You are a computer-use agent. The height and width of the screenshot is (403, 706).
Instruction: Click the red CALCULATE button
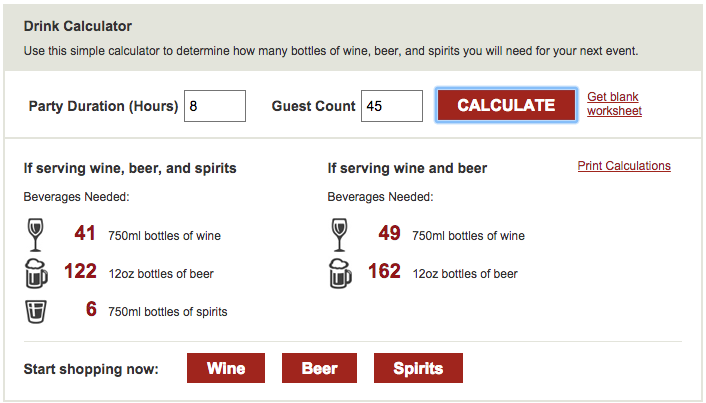tap(507, 105)
